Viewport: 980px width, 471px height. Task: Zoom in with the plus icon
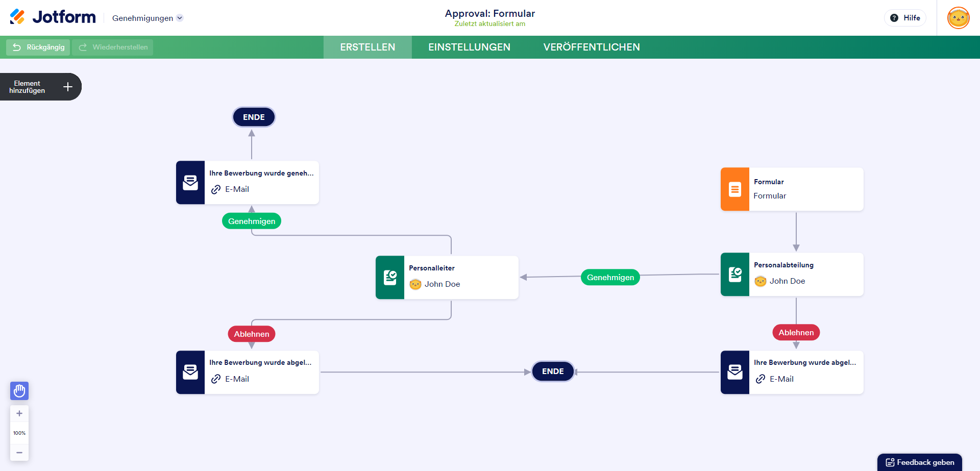point(19,413)
